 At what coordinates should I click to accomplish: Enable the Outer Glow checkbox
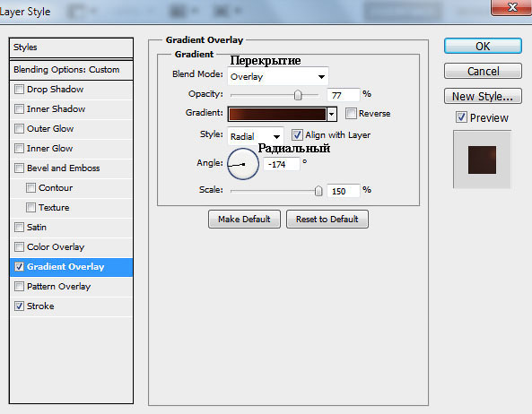tap(19, 129)
